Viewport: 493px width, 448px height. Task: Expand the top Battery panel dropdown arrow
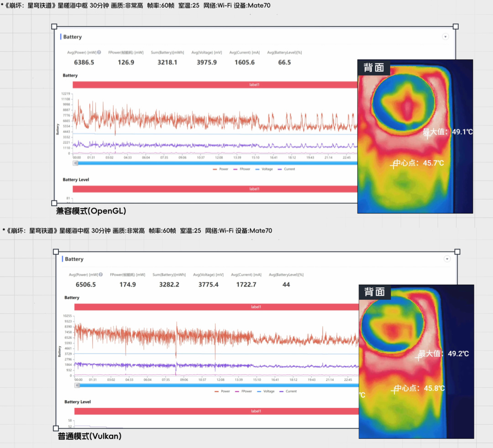click(x=445, y=37)
